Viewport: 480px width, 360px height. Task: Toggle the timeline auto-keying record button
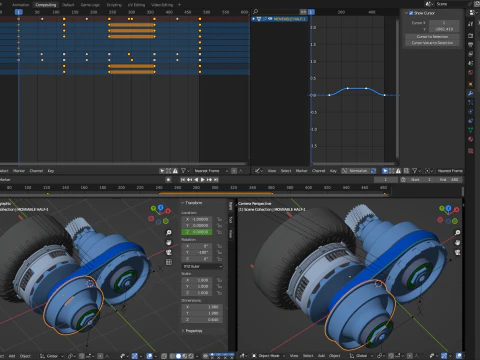[168, 180]
